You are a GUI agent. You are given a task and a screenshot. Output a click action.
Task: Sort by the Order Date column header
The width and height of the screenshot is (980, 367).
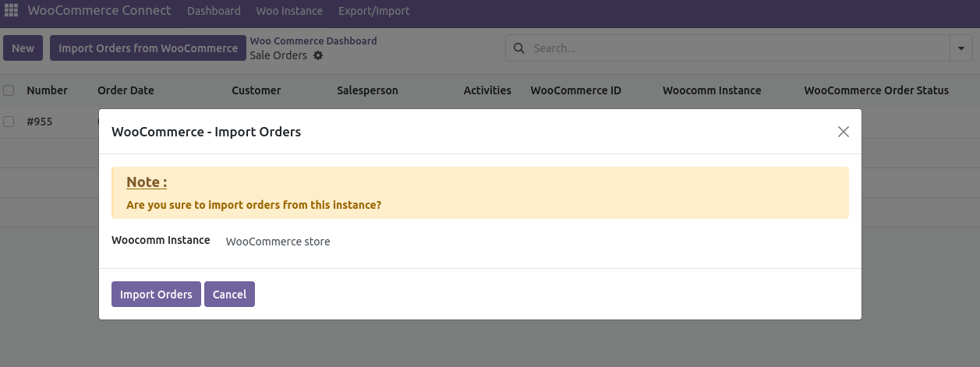pyautogui.click(x=126, y=90)
